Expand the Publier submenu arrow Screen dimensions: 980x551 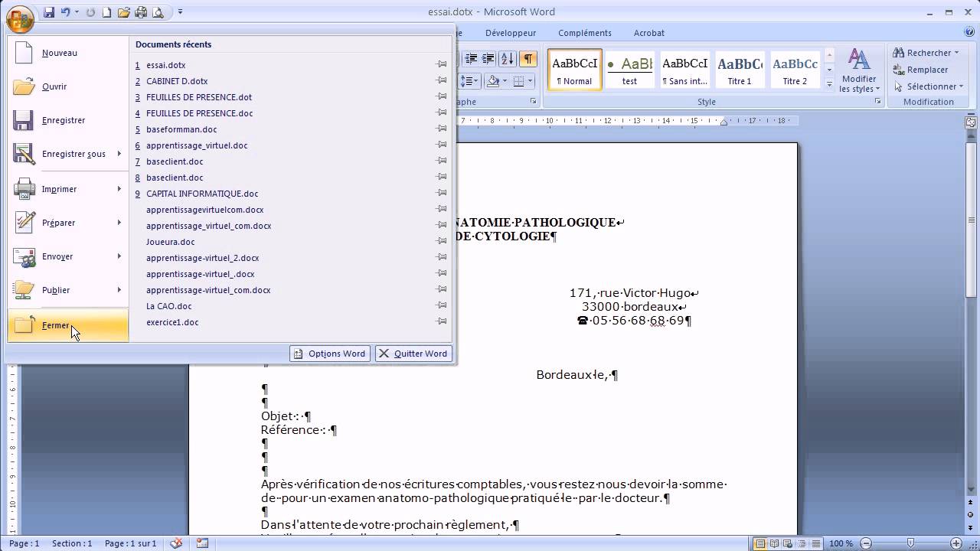119,290
